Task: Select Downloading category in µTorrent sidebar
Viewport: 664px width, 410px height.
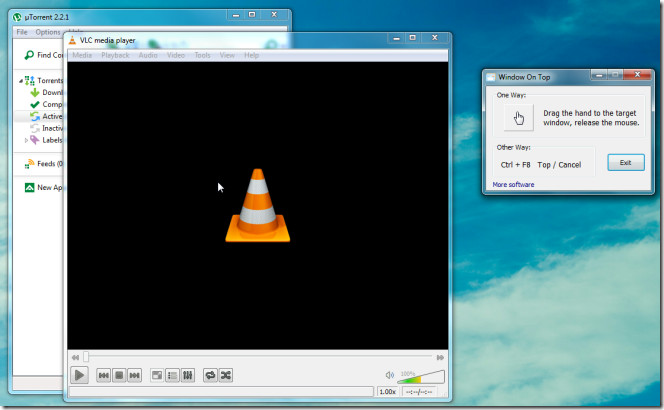Action: (x=46, y=92)
